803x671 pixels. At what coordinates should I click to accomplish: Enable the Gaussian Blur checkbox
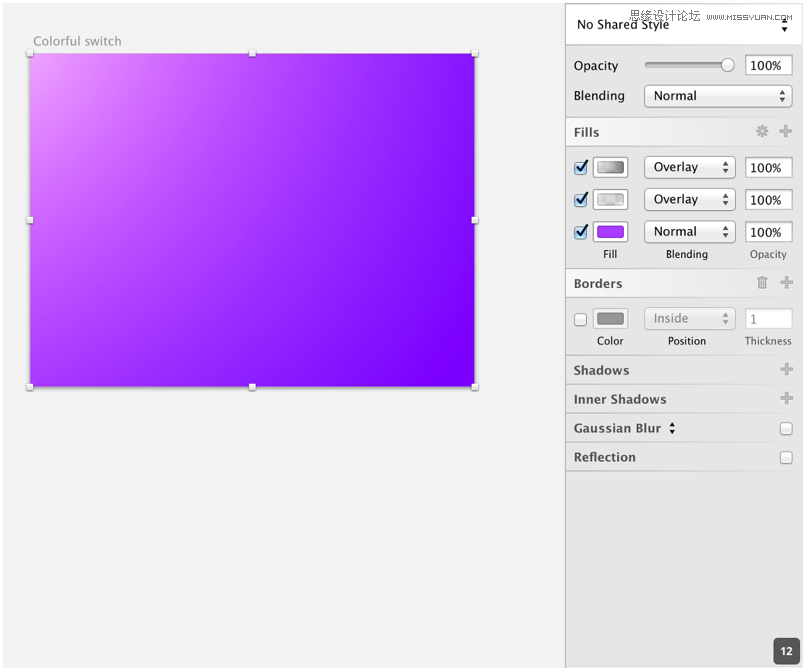(x=786, y=428)
